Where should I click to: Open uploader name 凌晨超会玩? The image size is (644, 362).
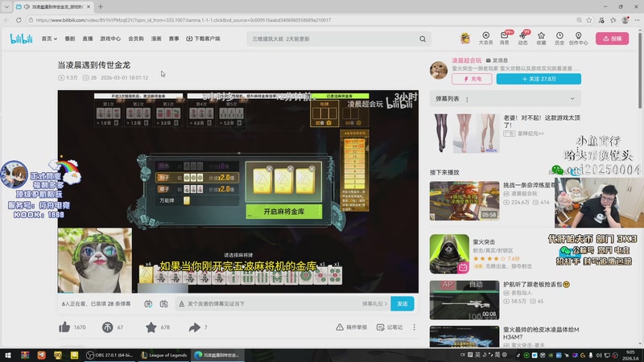pyautogui.click(x=467, y=60)
